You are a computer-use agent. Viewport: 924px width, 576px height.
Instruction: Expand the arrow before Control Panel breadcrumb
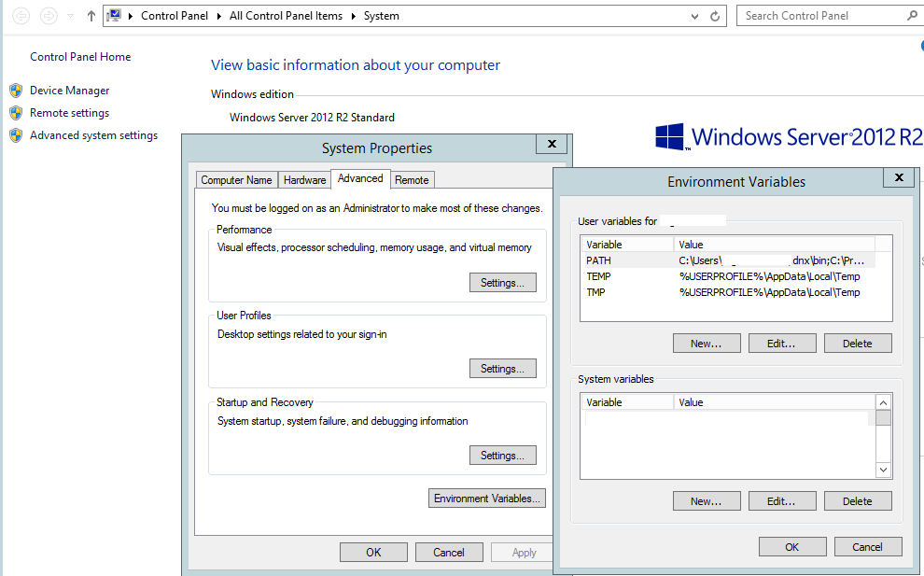(131, 16)
